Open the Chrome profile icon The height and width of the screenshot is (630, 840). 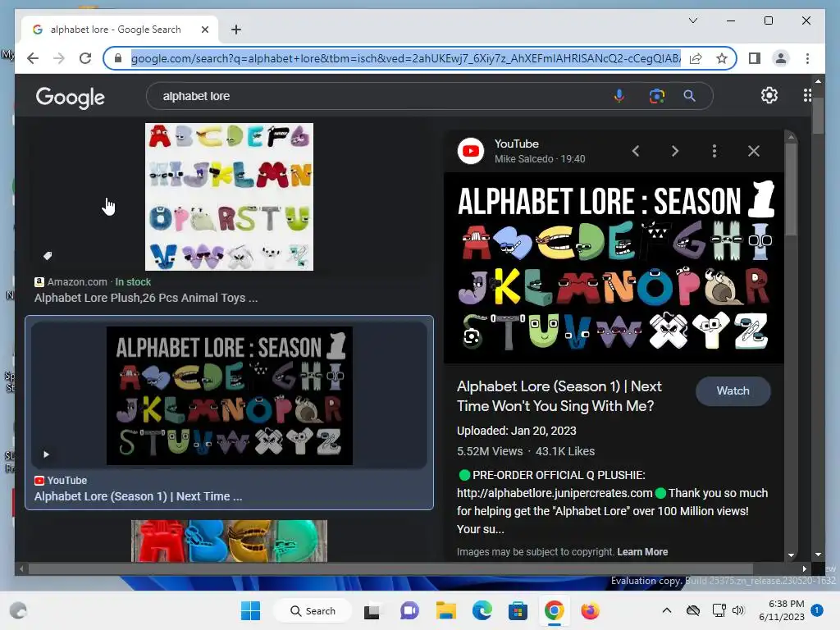(x=781, y=58)
